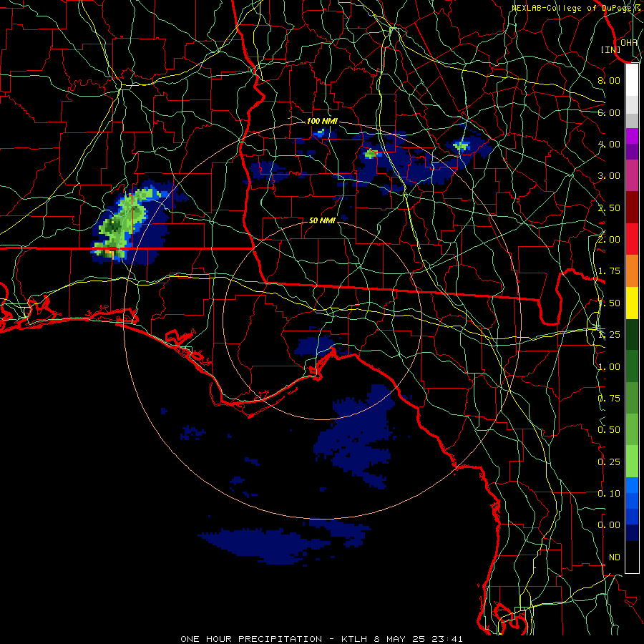The height and width of the screenshot is (644, 644).
Task: Select the bright magenta legend swatch
Action: (x=632, y=136)
